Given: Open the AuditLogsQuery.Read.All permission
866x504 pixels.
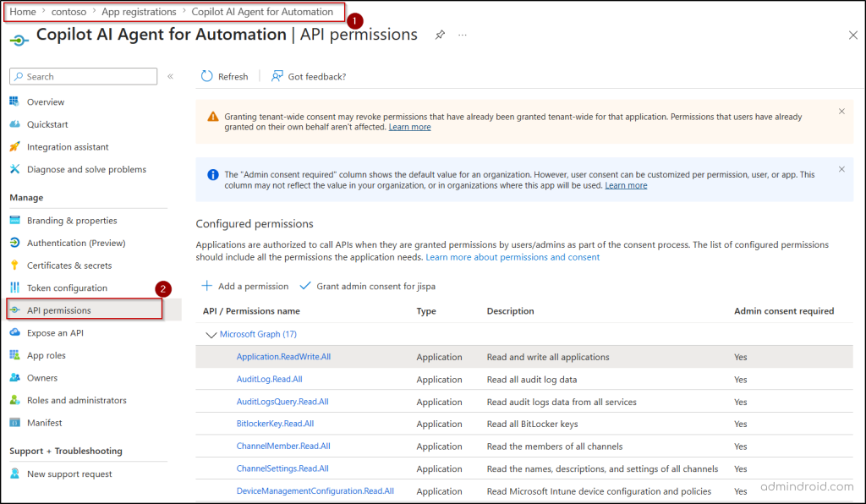Looking at the screenshot, I should point(282,402).
